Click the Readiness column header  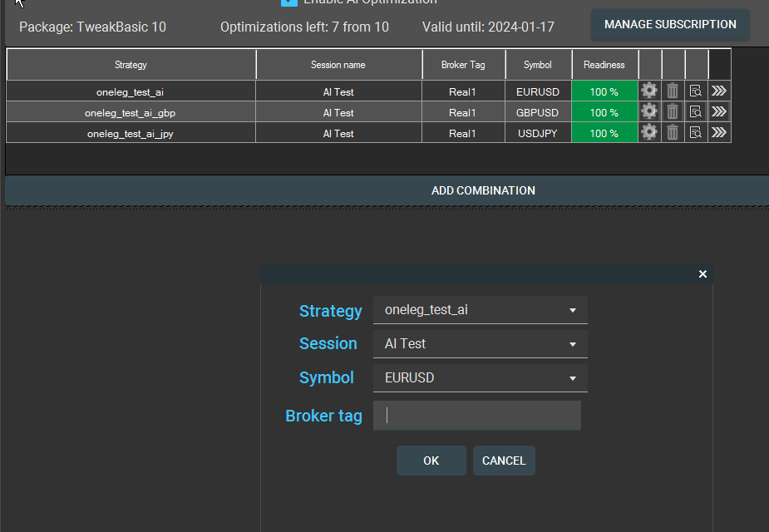click(604, 65)
